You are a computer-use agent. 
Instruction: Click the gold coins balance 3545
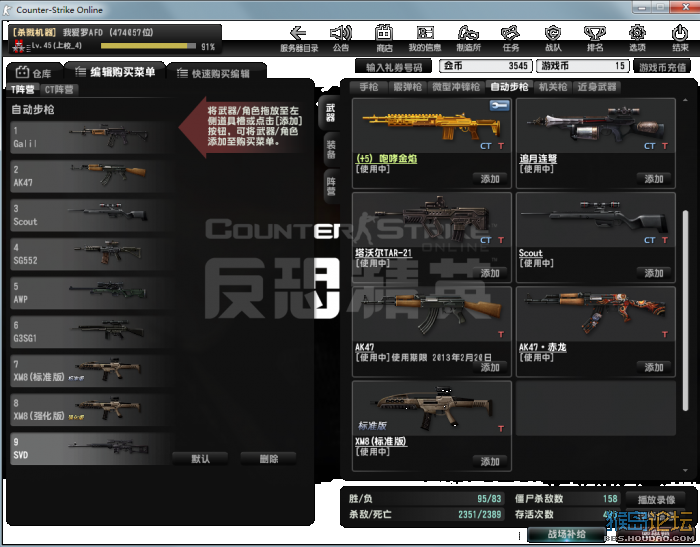486,66
